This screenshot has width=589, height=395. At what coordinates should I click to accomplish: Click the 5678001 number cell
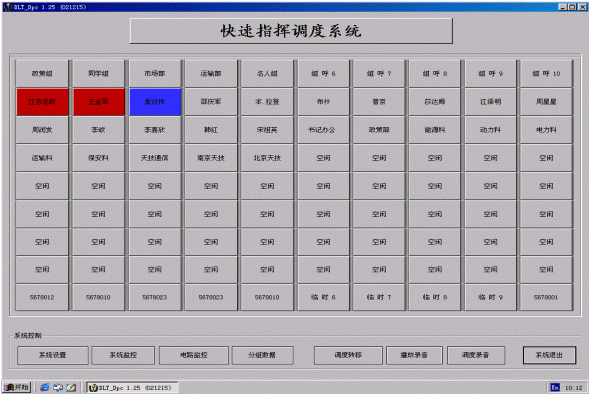click(x=546, y=297)
